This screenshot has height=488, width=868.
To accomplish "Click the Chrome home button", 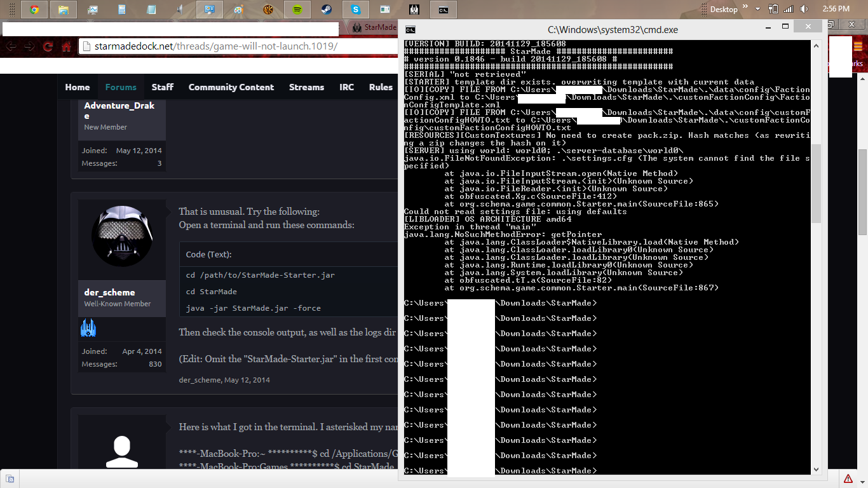I will (66, 47).
